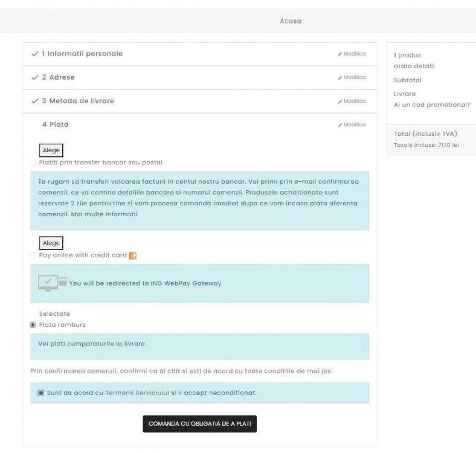Select bank transfer payment radio button
The image size is (476, 453).
(x=33, y=162)
